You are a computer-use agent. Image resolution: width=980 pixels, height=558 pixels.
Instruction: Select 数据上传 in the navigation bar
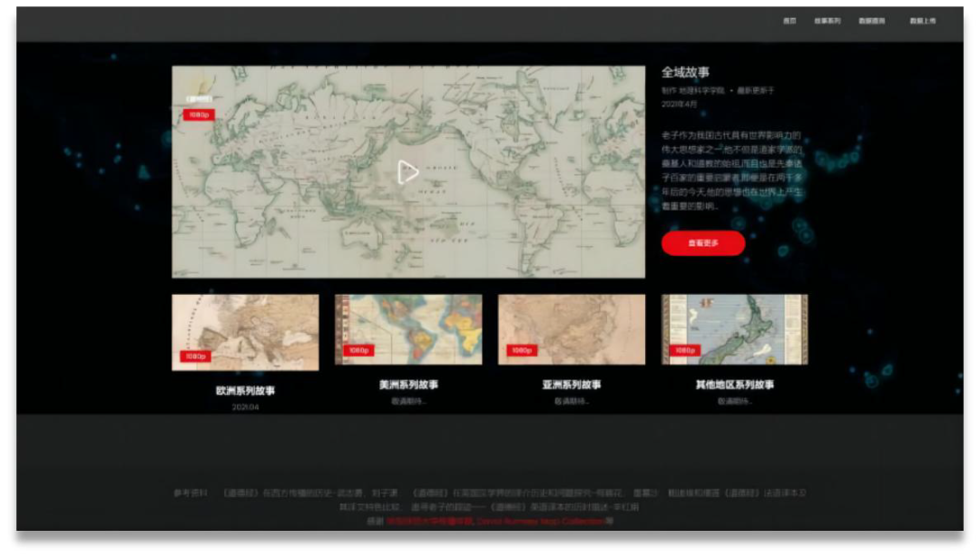[x=923, y=21]
